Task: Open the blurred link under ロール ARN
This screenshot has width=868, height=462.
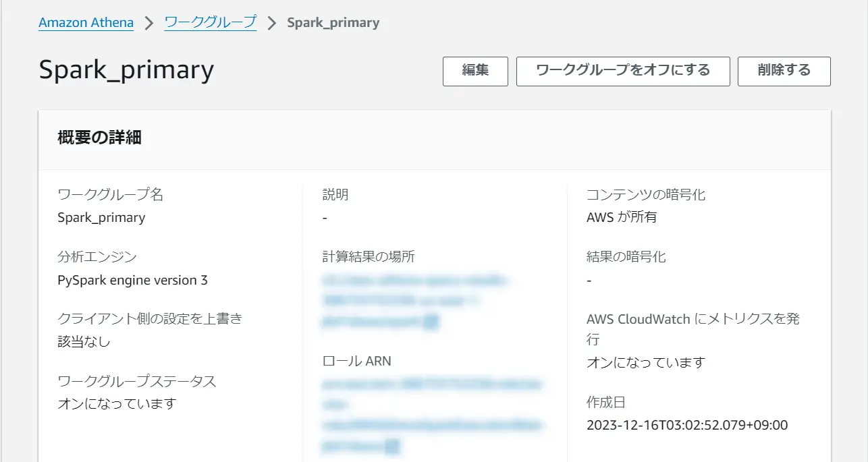Action: tap(433, 415)
